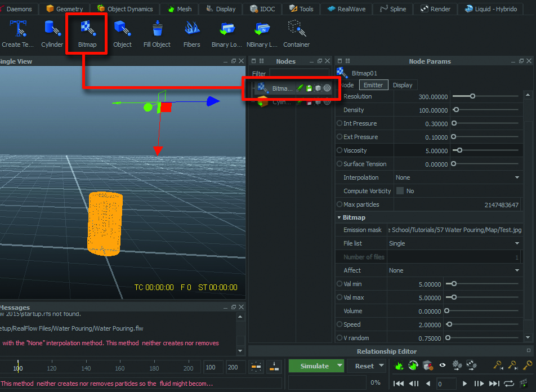Click the next keyframe key icon
Image resolution: width=536 pixels, height=392 pixels.
pyautogui.click(x=512, y=366)
